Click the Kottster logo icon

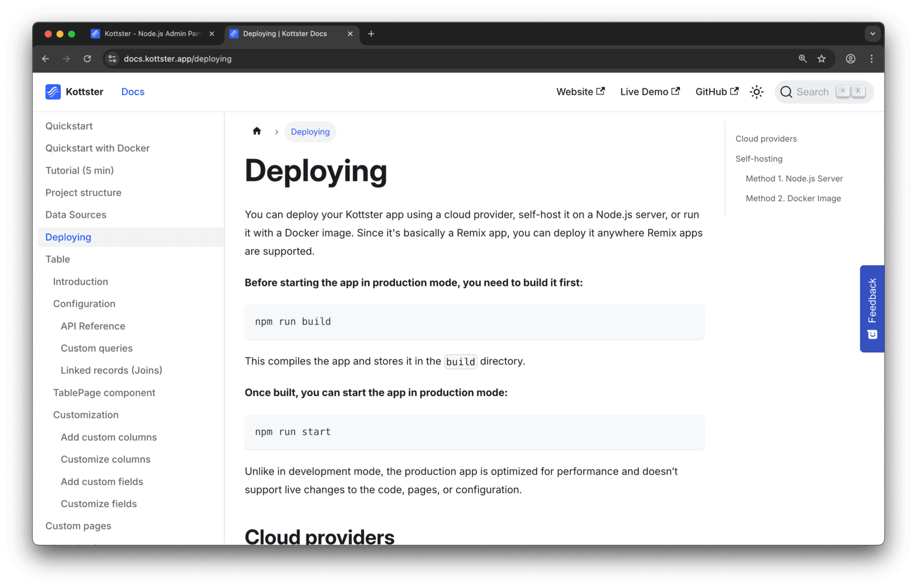click(53, 92)
